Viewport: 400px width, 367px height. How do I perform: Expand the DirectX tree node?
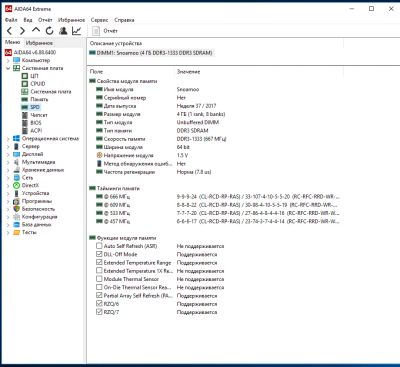click(x=8, y=186)
